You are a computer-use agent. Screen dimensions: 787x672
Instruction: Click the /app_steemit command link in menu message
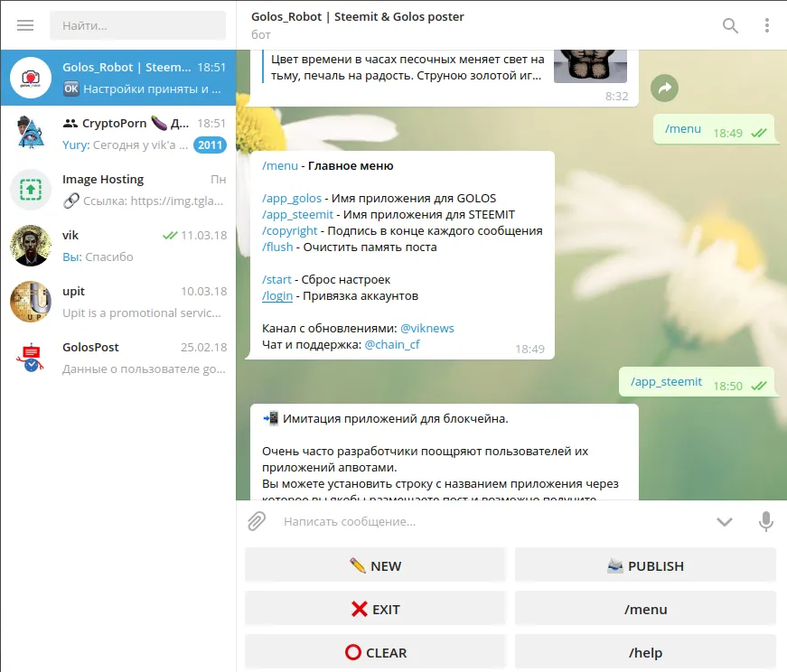coord(297,215)
